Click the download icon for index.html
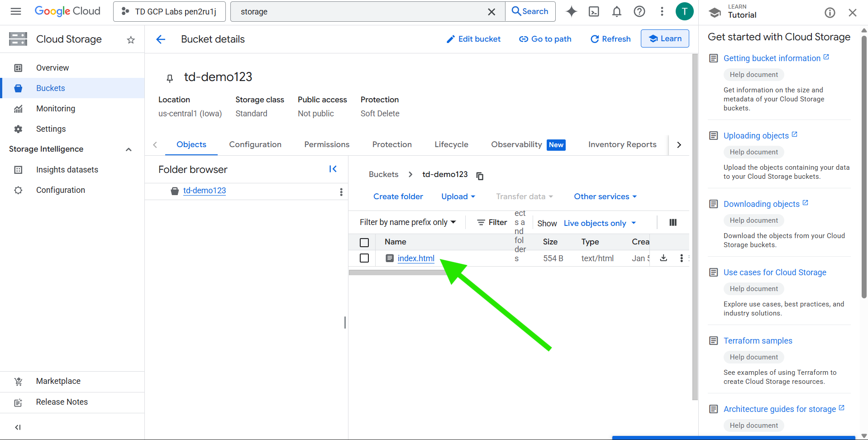868x440 pixels. coord(663,258)
